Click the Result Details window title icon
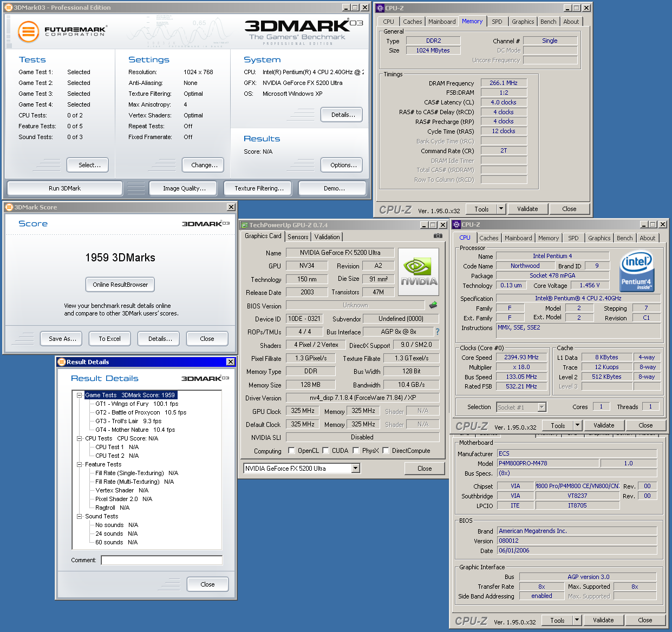Image resolution: width=672 pixels, height=632 pixels. point(62,362)
